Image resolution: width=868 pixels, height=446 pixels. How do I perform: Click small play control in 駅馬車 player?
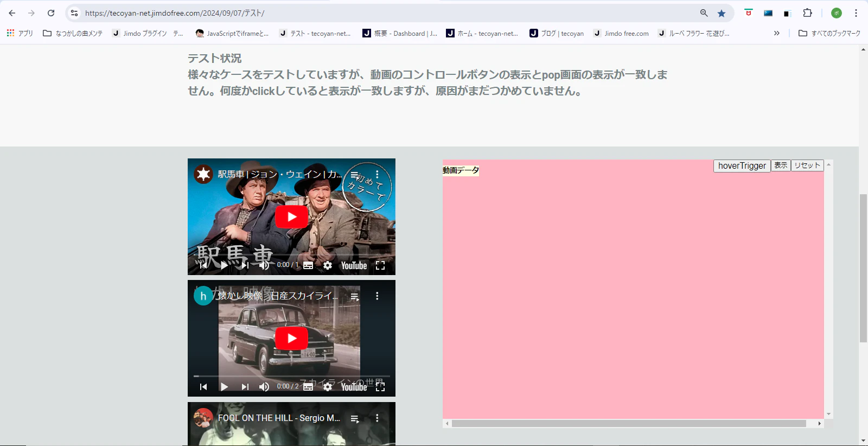224,265
